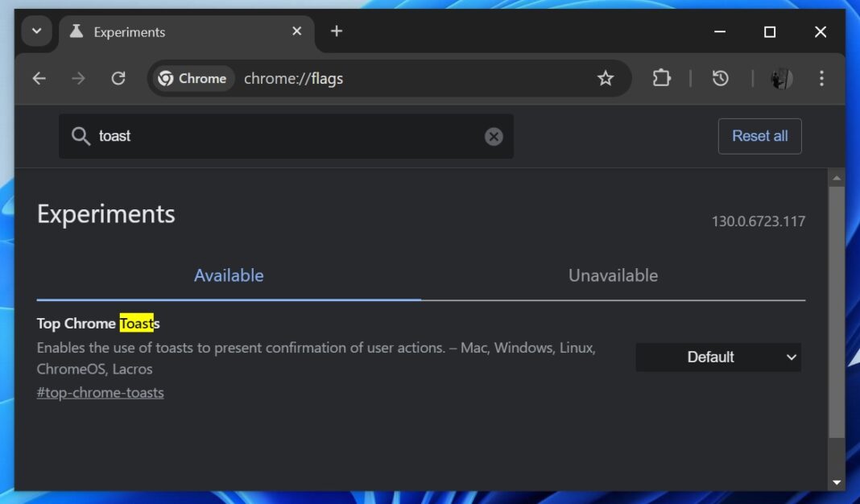Viewport: 860px width, 504px height.
Task: Click the Reset all button
Action: tap(759, 136)
